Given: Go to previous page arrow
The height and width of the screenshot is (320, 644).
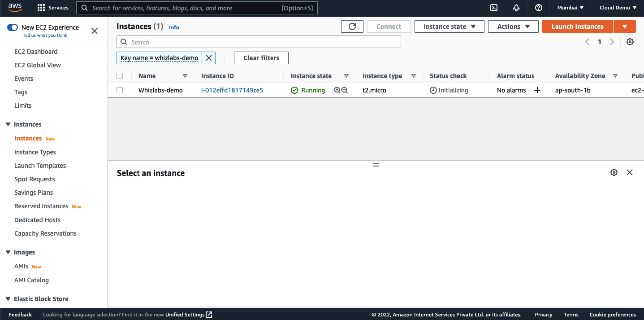Looking at the screenshot, I should click(587, 42).
